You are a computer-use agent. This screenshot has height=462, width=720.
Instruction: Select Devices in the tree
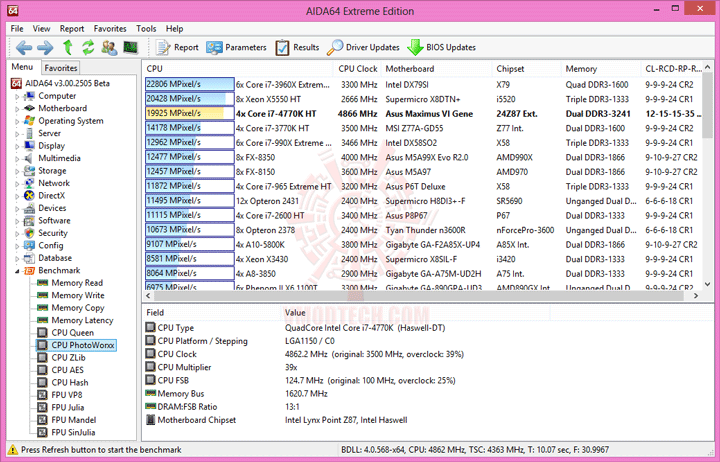52,208
